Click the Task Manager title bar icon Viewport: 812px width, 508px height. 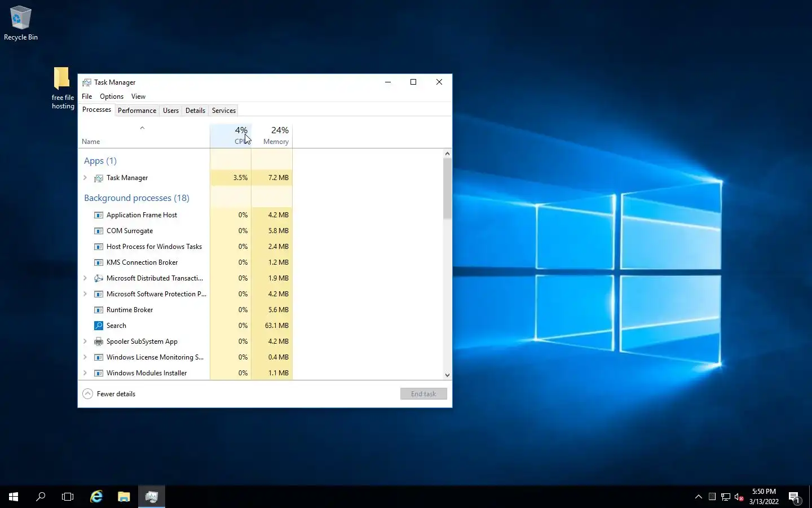pos(87,82)
